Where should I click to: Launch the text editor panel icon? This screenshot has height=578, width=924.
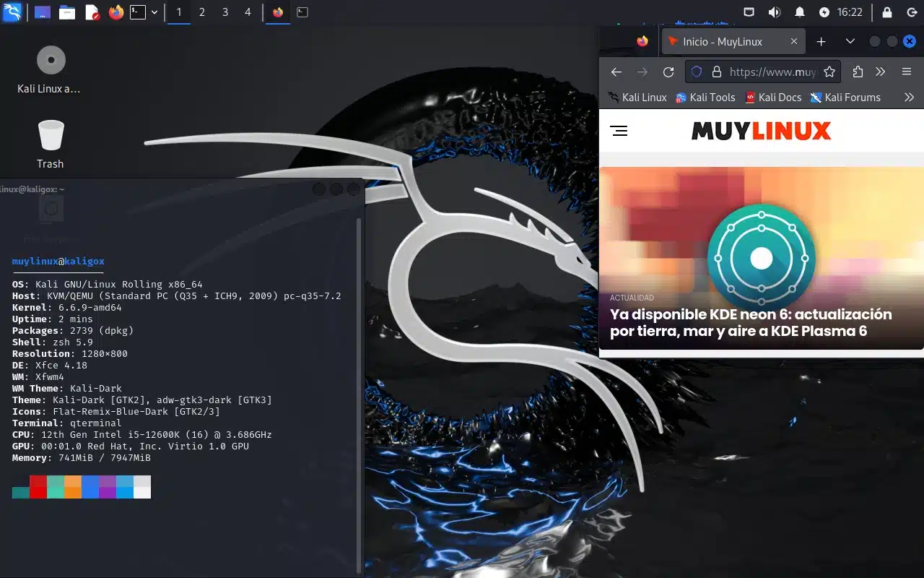coord(92,12)
